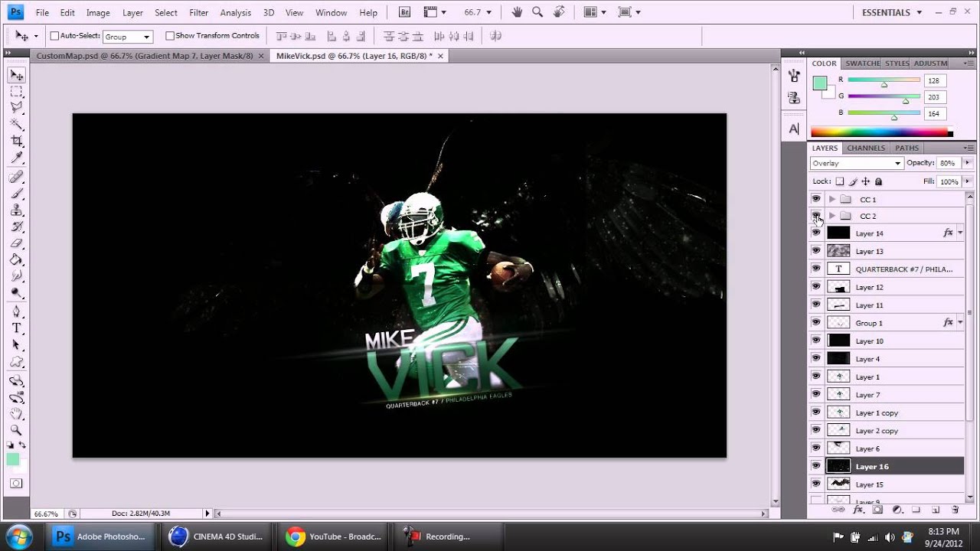Hide the CC 2 group

(816, 216)
